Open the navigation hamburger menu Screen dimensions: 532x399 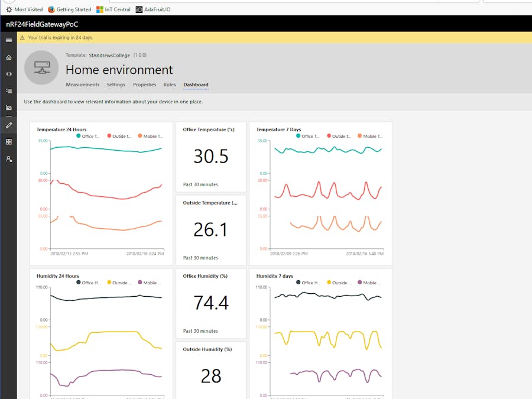8,40
